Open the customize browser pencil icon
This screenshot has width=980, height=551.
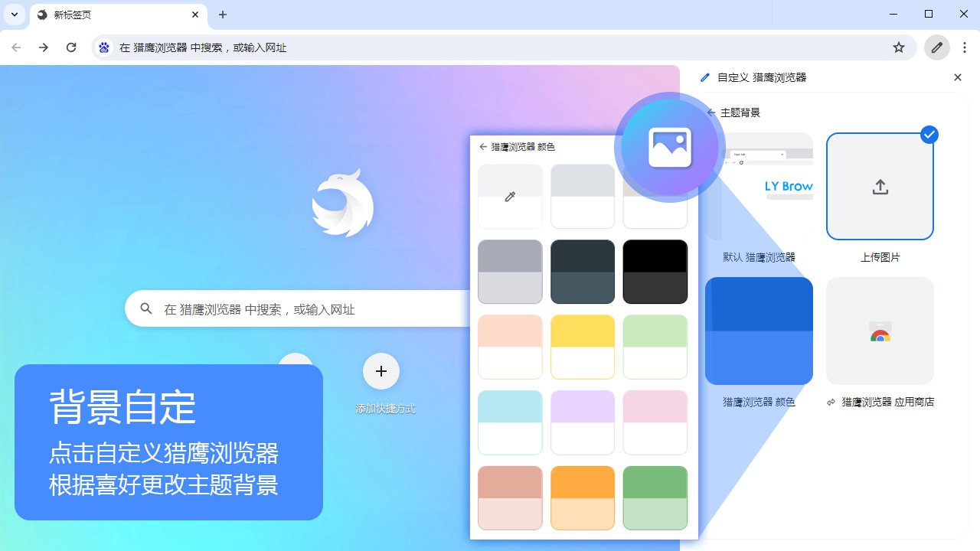point(936,47)
